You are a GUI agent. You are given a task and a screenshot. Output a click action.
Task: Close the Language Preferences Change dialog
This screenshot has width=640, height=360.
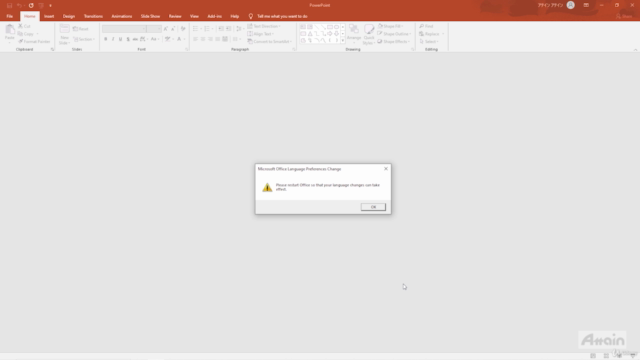[386, 169]
